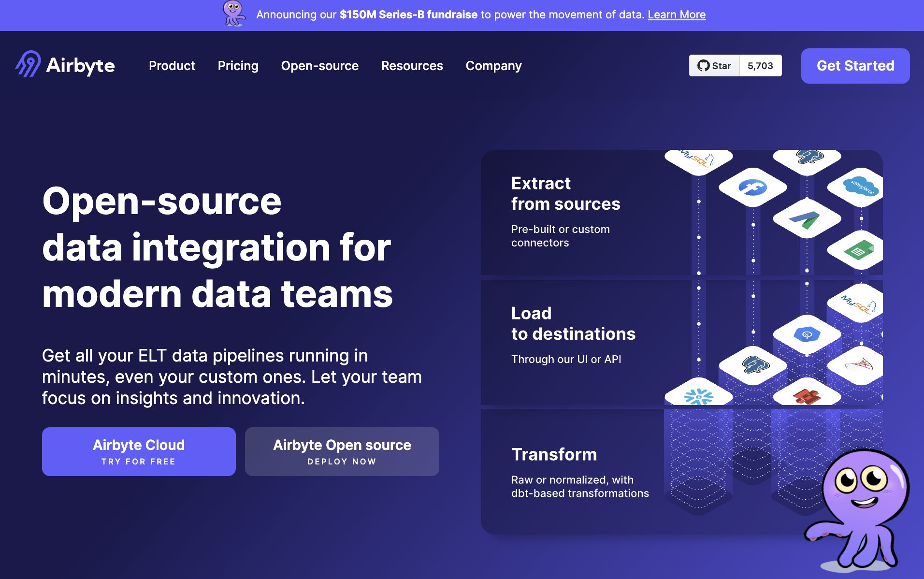Click Airbyte Cloud Try for Free button

pyautogui.click(x=139, y=451)
